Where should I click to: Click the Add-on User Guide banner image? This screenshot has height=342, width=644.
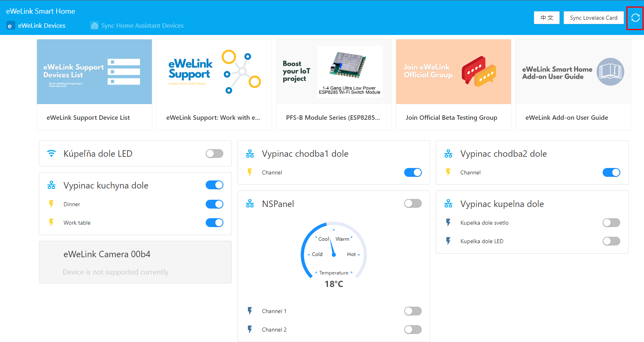(573, 72)
